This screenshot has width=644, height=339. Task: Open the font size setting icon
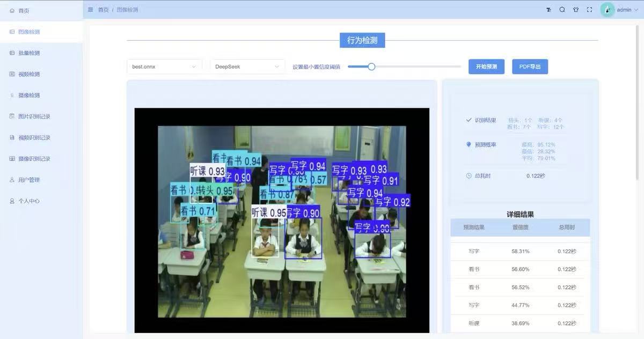click(x=548, y=10)
